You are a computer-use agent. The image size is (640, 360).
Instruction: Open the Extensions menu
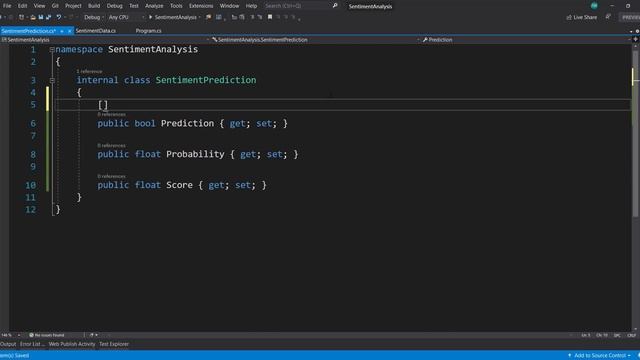[201, 6]
